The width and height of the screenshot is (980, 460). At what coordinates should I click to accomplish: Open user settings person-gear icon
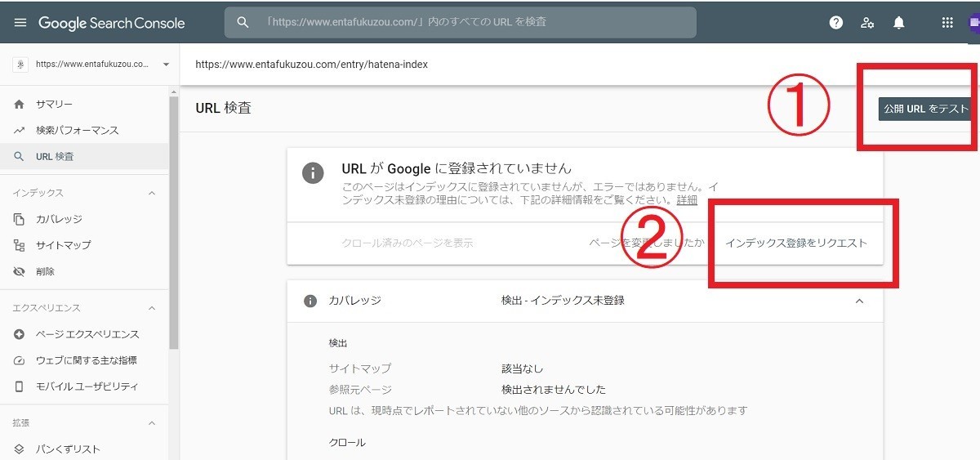pos(867,23)
